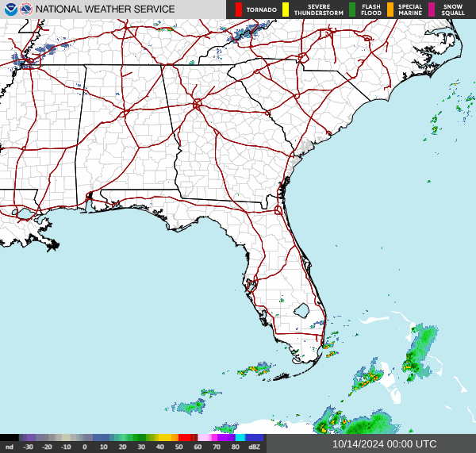
Task: Click the orange Special Marine legend swatch
Action: click(390, 10)
